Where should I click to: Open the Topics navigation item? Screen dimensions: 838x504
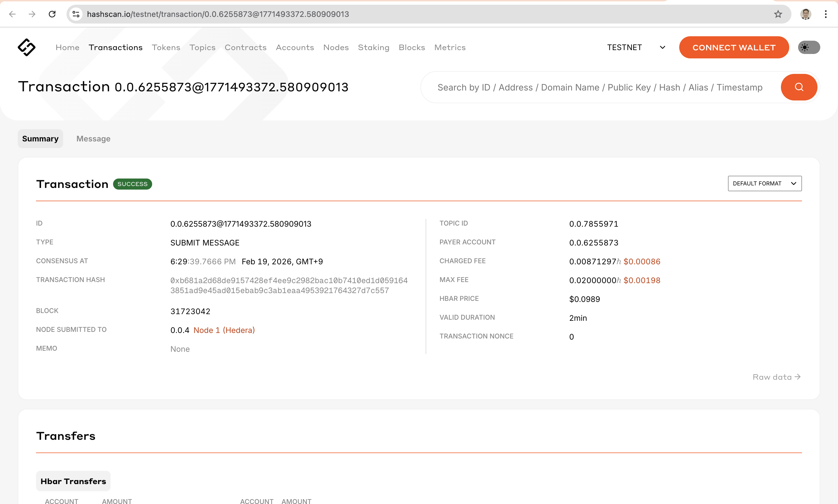click(x=202, y=48)
